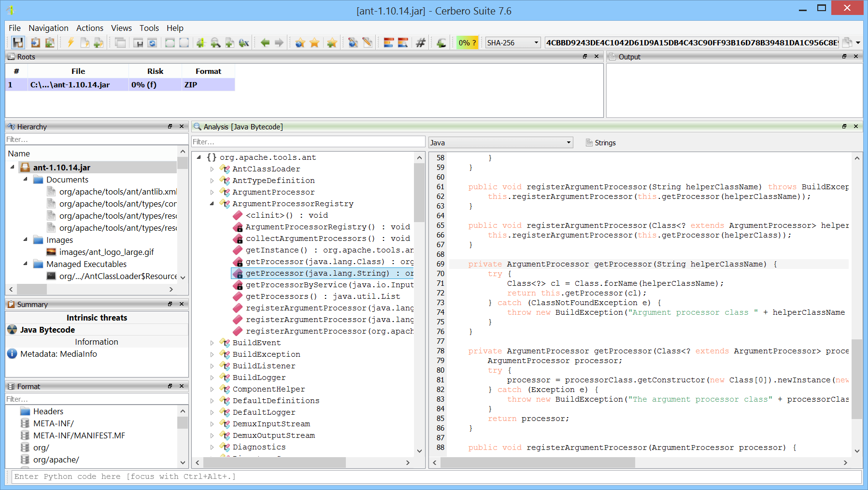Click the Save floppy disk toolbar icon
Viewport: 868px width, 490px height.
point(18,42)
